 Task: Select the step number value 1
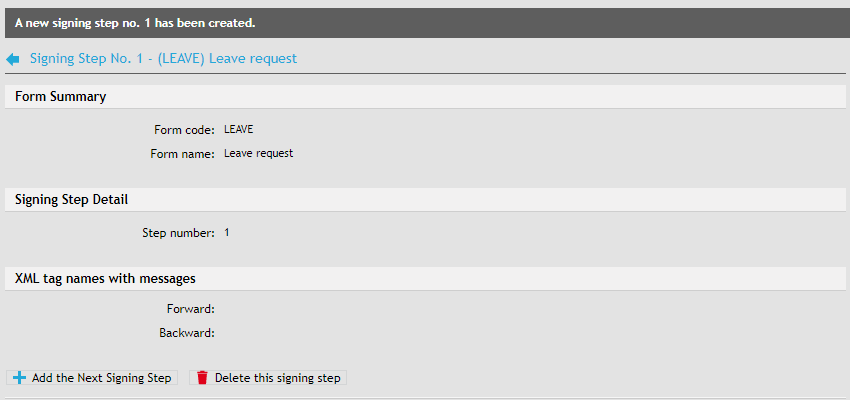tap(227, 233)
